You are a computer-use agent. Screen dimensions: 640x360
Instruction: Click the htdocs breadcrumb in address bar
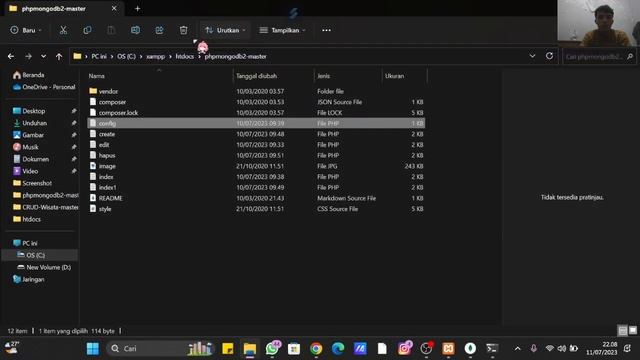click(x=184, y=56)
